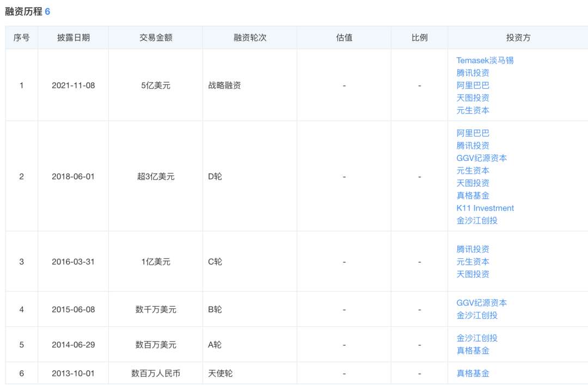Open K11 Investment investor link
588x385 pixels.
pyautogui.click(x=485, y=208)
